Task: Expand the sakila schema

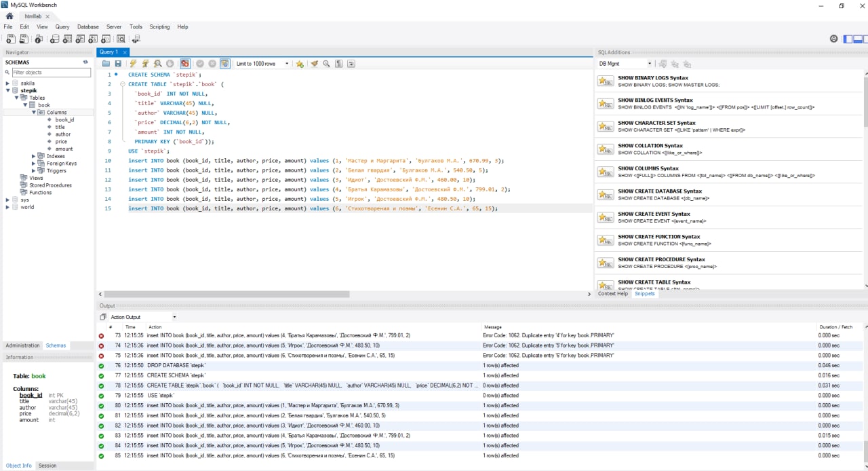Action: pos(7,83)
